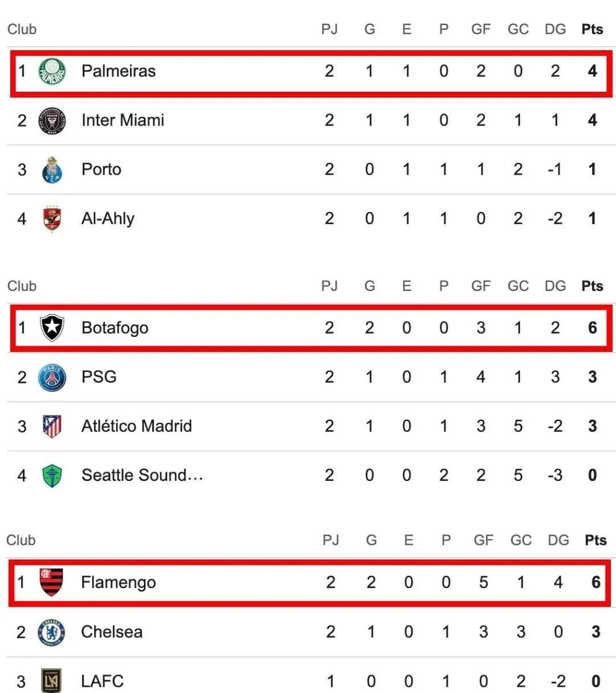Screen dimensions: 616x693
Task: Click the PSG club crest
Action: point(52,377)
